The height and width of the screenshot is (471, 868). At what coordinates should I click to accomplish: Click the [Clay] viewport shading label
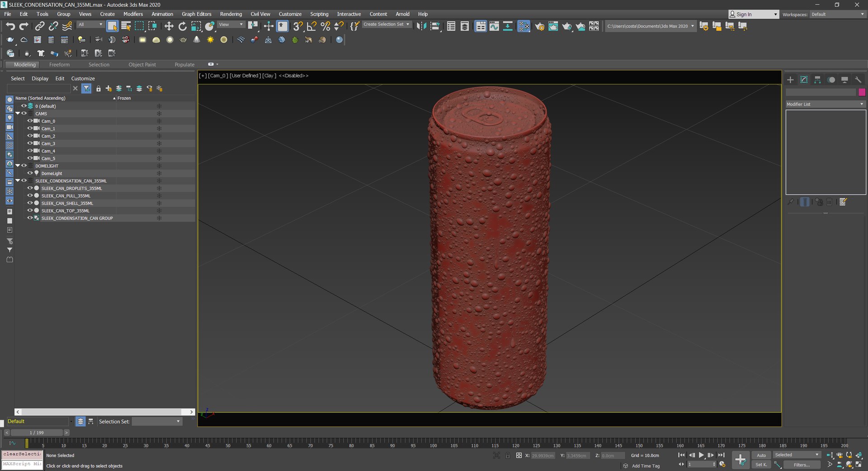269,76
